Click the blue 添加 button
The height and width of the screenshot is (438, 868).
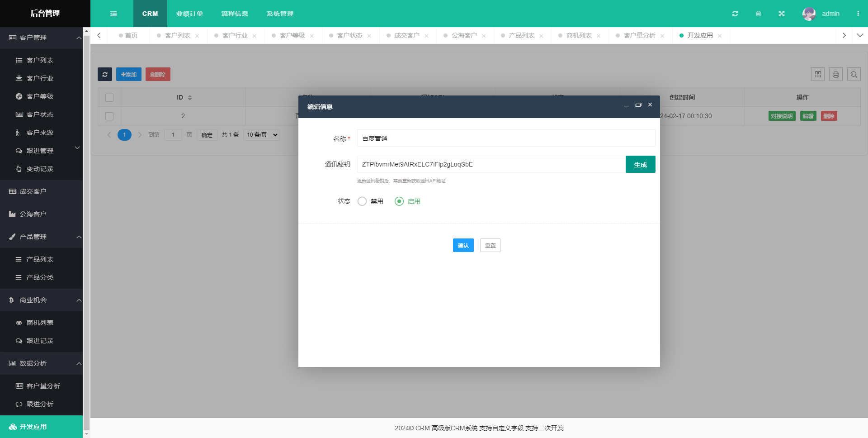(129, 74)
